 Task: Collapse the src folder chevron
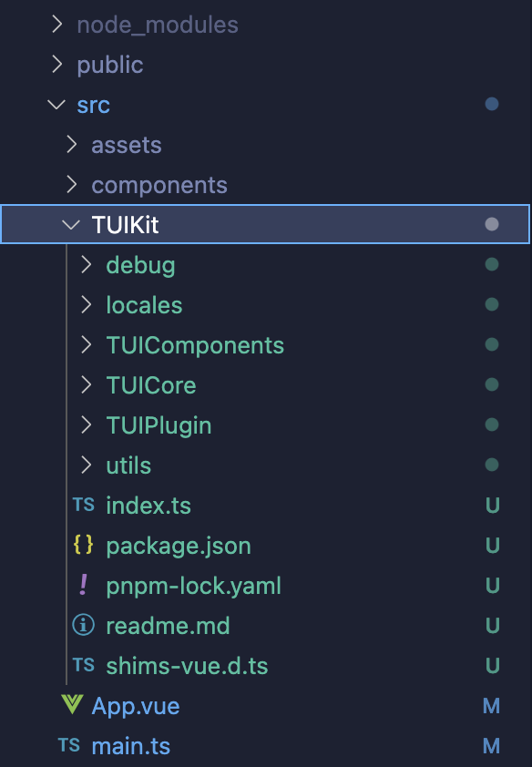pyautogui.click(x=56, y=104)
